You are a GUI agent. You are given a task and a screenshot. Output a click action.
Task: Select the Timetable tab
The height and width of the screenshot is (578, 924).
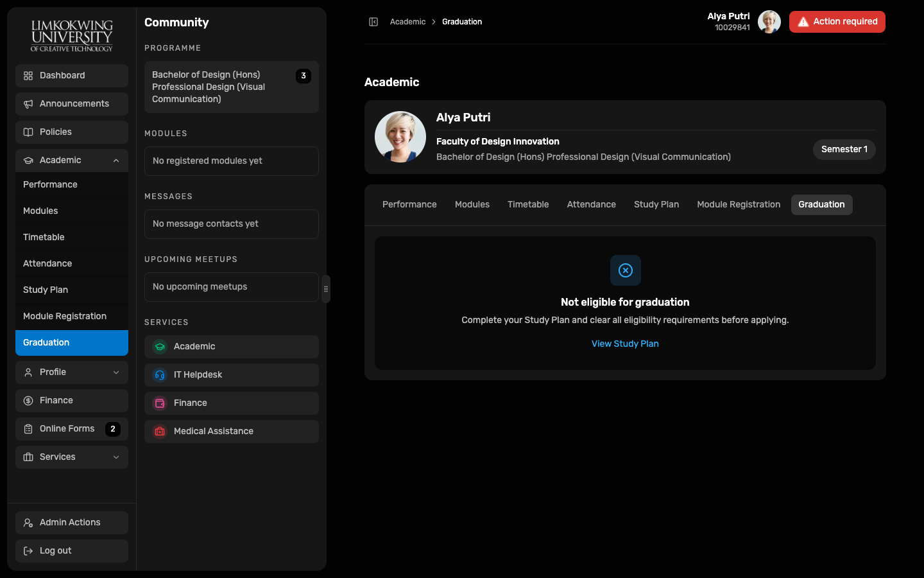point(528,205)
